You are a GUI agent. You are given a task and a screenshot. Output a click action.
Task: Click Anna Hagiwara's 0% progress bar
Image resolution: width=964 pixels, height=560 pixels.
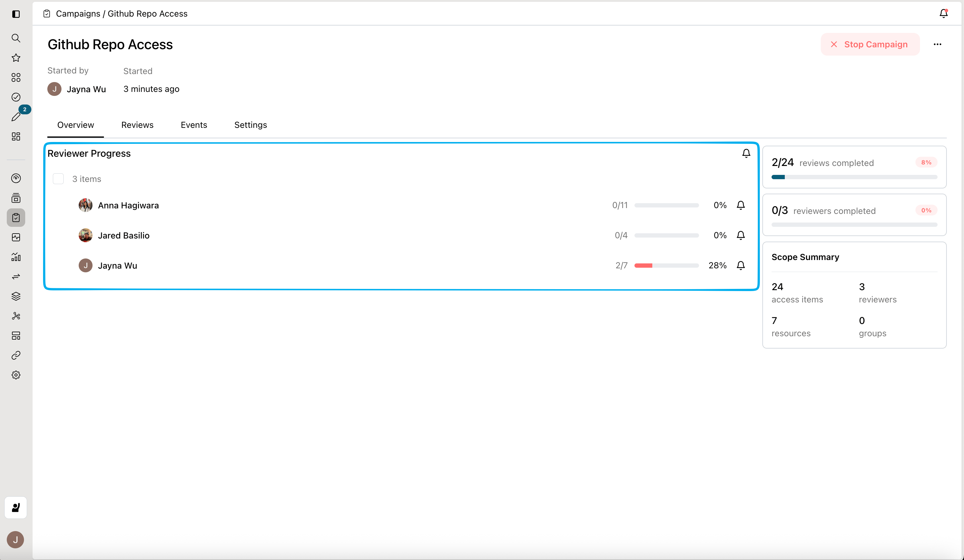(x=666, y=205)
